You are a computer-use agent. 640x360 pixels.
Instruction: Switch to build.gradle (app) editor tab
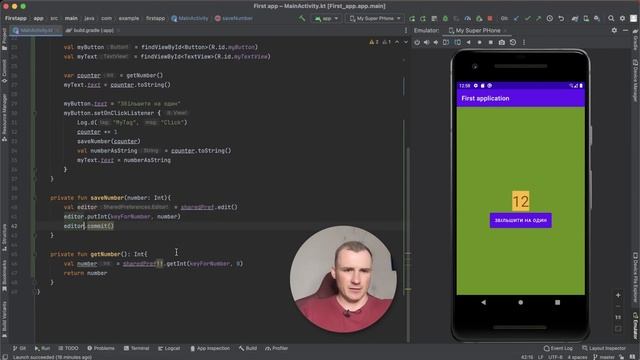tap(93, 30)
